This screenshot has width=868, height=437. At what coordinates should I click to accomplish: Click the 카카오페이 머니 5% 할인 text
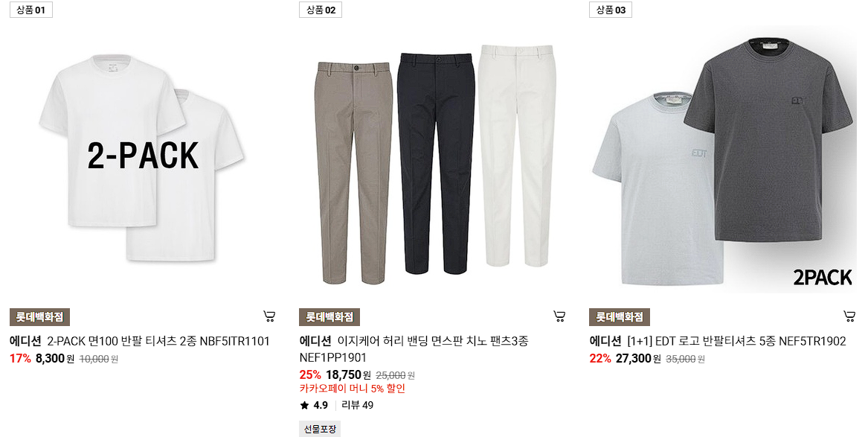(x=352, y=389)
